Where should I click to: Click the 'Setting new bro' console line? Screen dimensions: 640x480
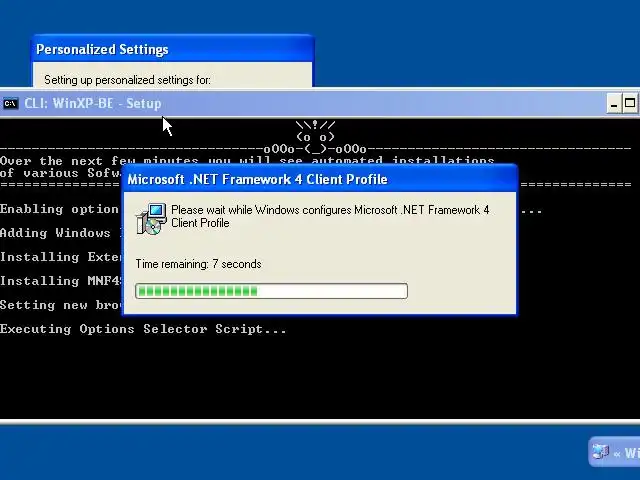click(x=60, y=305)
